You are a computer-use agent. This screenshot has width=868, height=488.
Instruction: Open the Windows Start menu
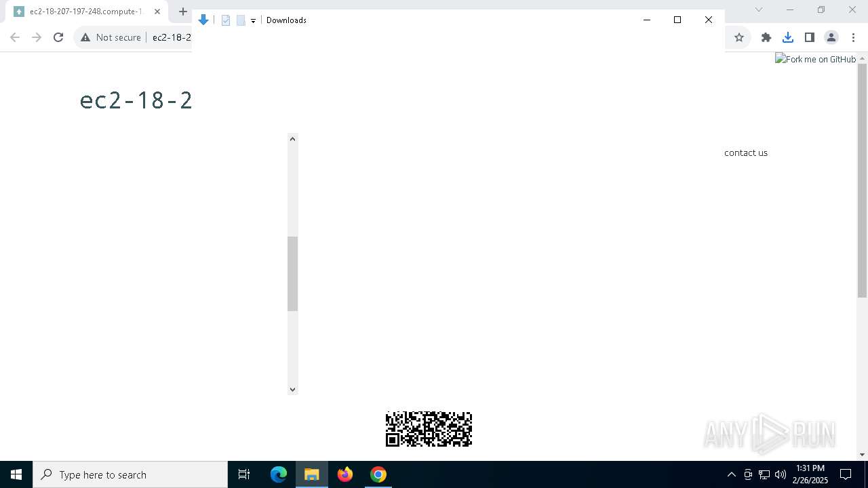point(16,474)
